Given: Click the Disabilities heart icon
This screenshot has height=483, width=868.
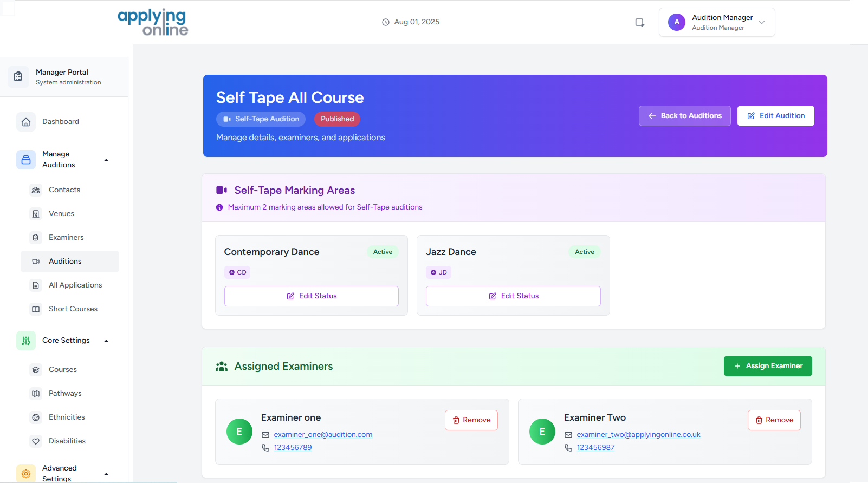Looking at the screenshot, I should [x=36, y=441].
